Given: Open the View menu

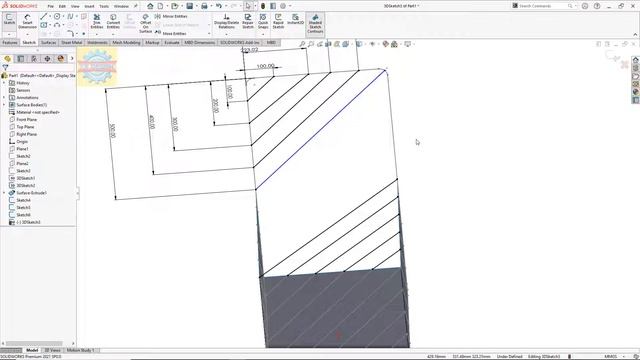Looking at the screenshot, I should (75, 7).
